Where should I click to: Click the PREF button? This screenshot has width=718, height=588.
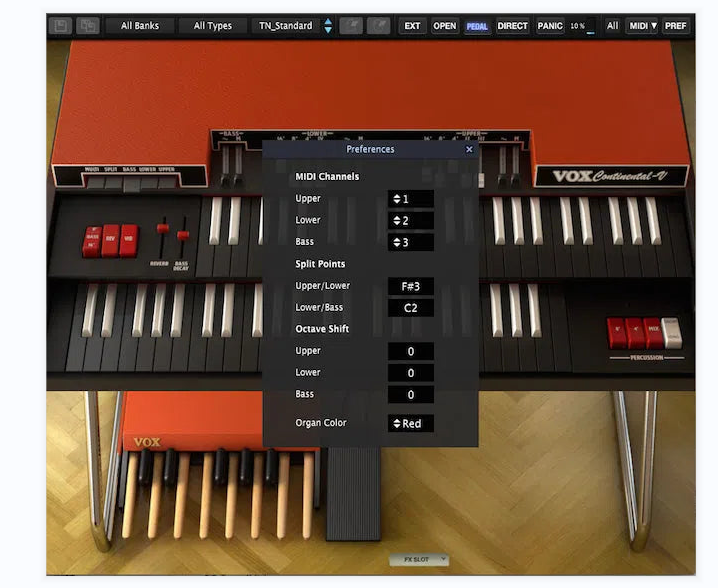675,26
